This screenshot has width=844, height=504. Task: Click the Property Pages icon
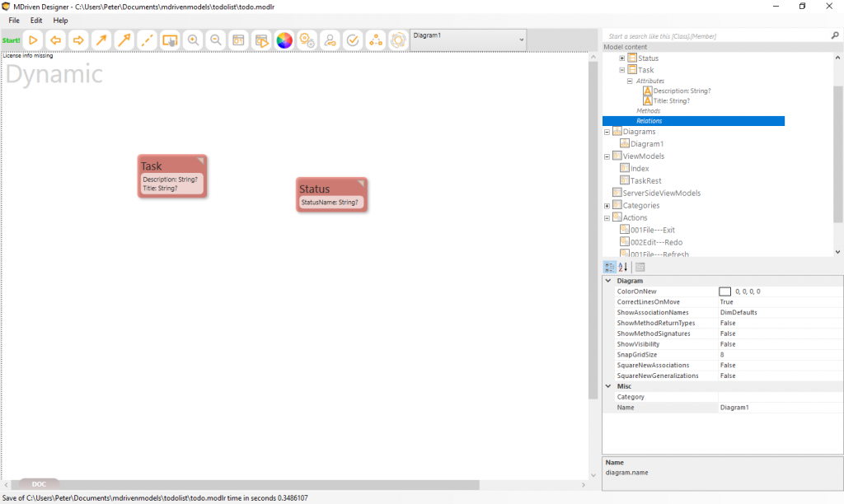click(640, 267)
